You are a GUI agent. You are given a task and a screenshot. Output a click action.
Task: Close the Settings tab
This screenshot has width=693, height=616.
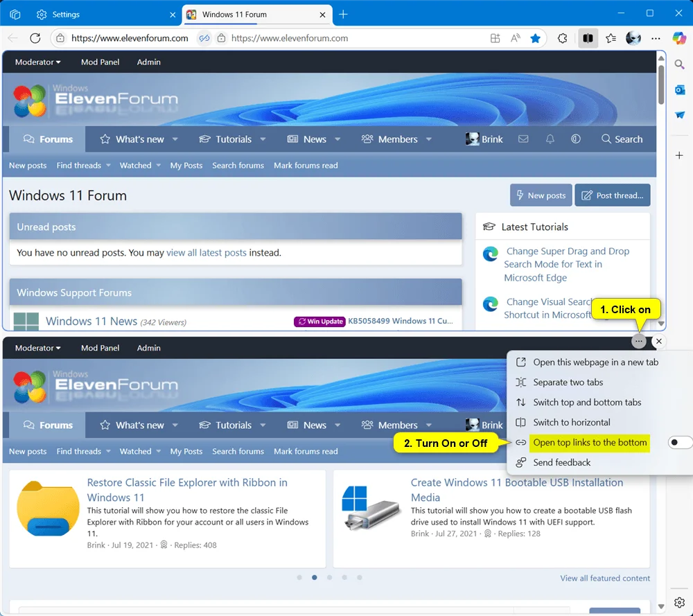173,15
